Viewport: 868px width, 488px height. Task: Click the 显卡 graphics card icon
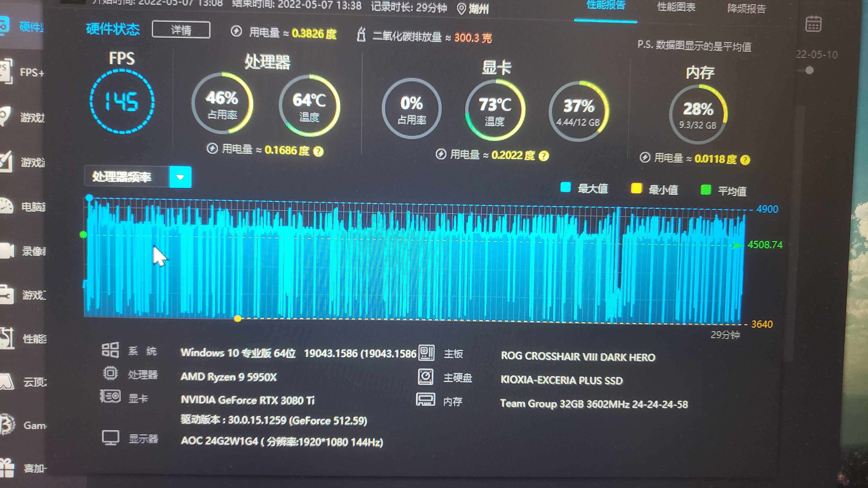[110, 396]
